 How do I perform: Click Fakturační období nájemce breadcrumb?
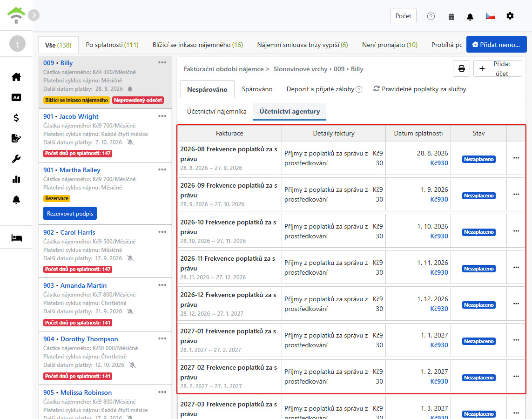click(x=223, y=69)
